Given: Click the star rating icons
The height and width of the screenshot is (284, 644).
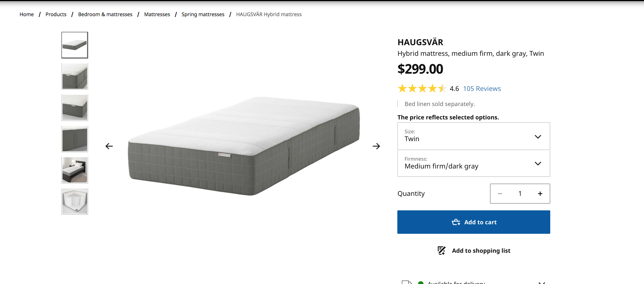Looking at the screenshot, I should pyautogui.click(x=422, y=89).
